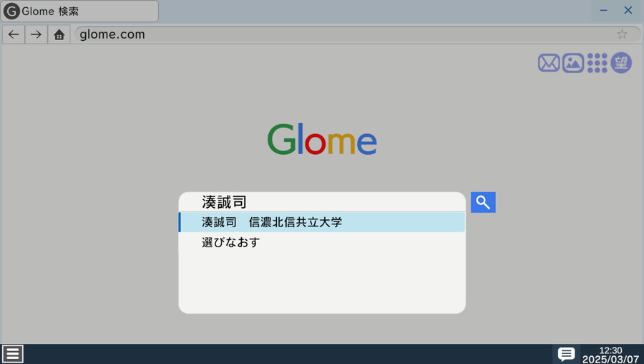Click the browser back arrow button
Screen dimensions: 644x364
(14, 34)
